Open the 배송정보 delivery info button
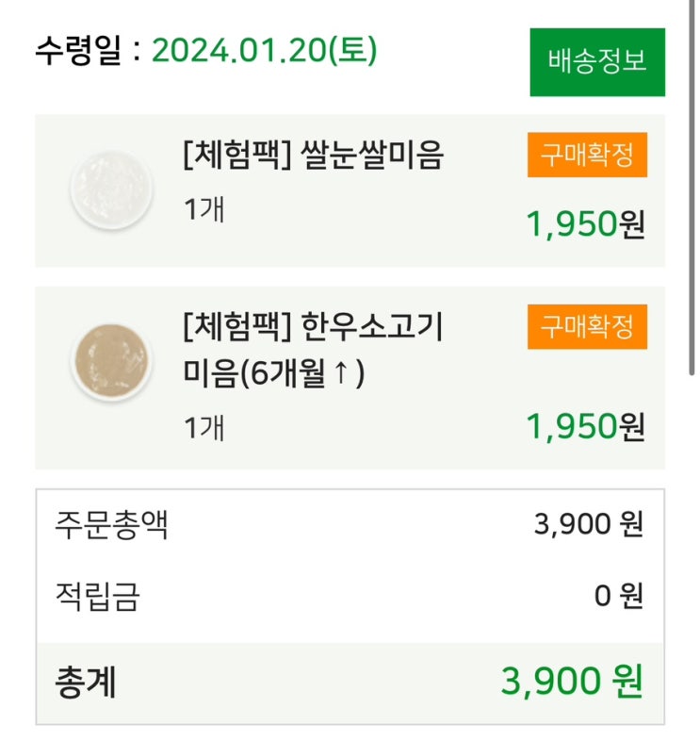 (x=596, y=61)
